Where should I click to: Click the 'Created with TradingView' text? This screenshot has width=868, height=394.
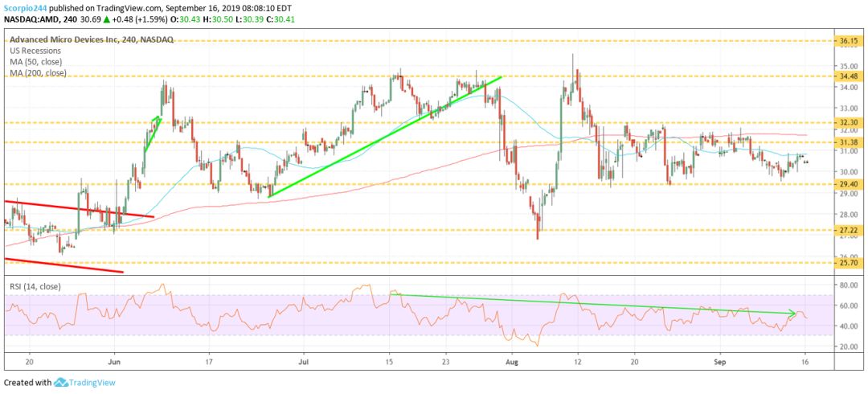point(59,383)
